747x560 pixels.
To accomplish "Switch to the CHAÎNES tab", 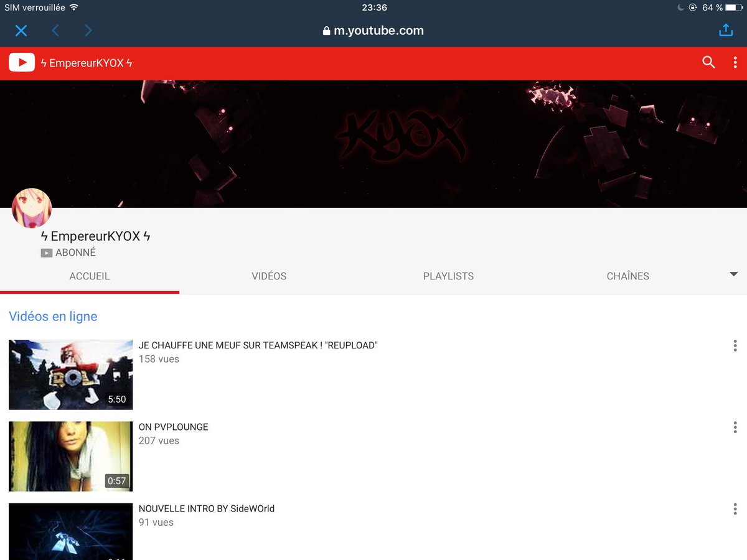I will click(627, 276).
